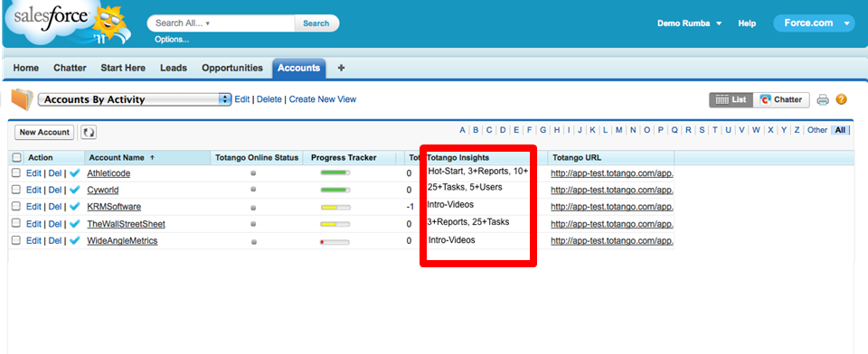
Task: Open the printable view printer icon
Action: (x=823, y=100)
